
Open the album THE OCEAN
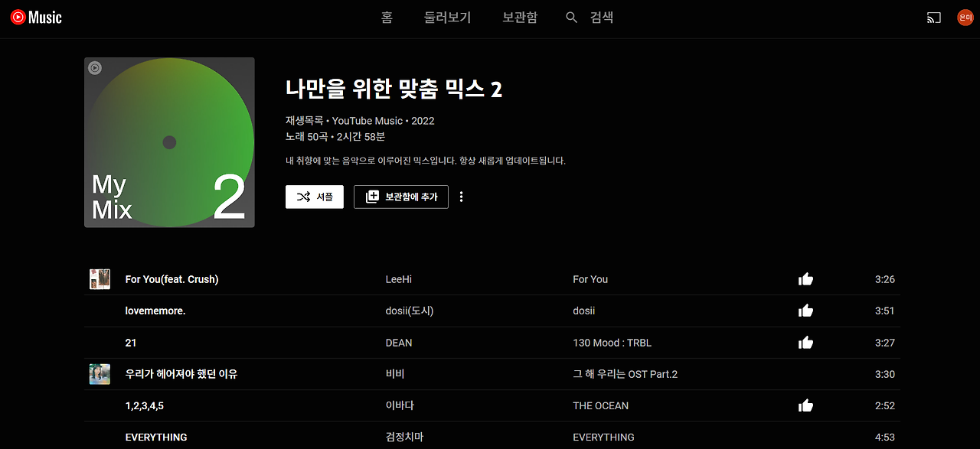coord(600,405)
